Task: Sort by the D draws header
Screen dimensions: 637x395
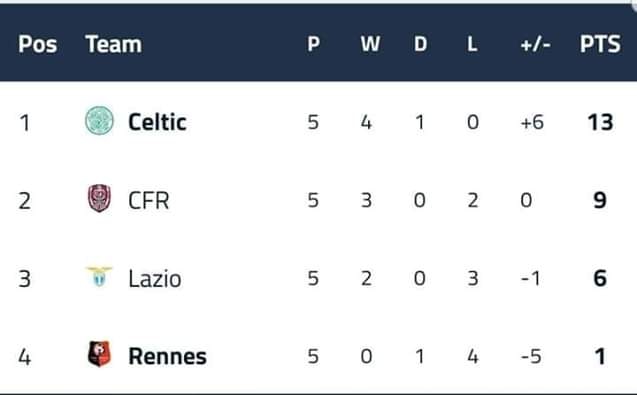Action: click(x=420, y=44)
